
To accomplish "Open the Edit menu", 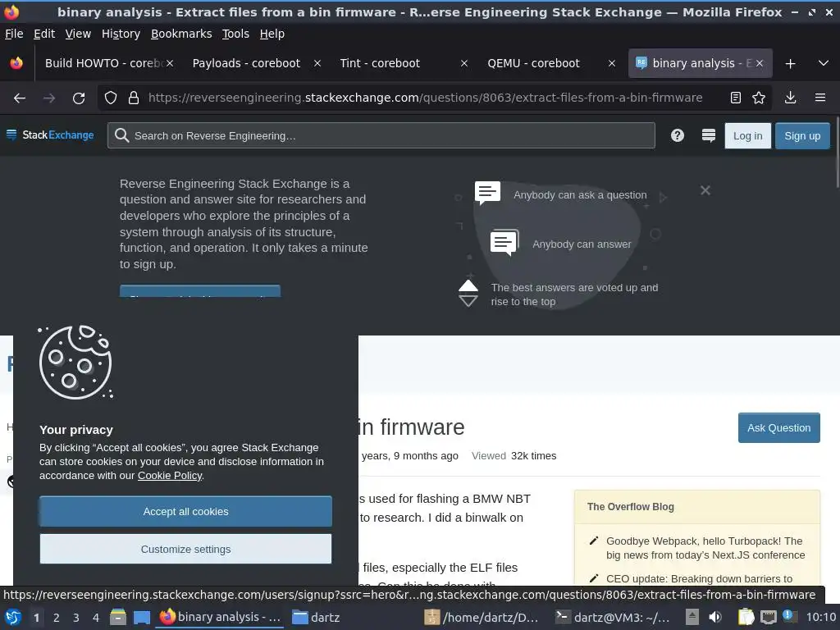I will (44, 34).
